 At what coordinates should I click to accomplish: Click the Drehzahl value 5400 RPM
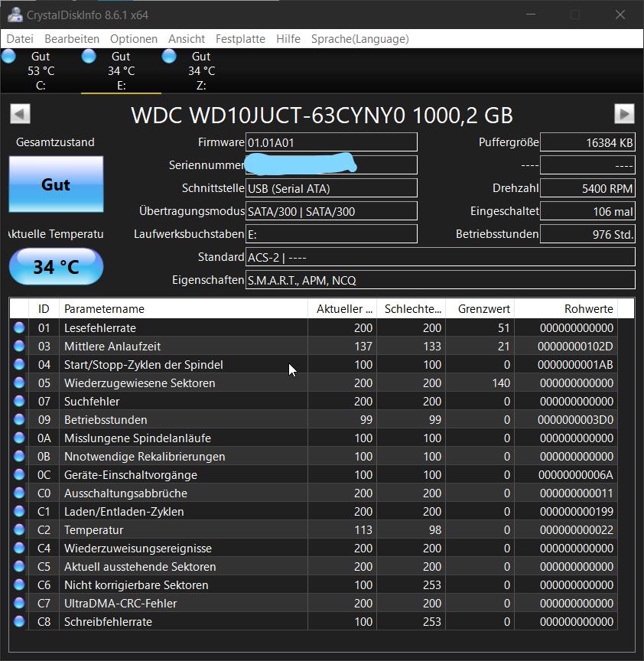coord(587,188)
